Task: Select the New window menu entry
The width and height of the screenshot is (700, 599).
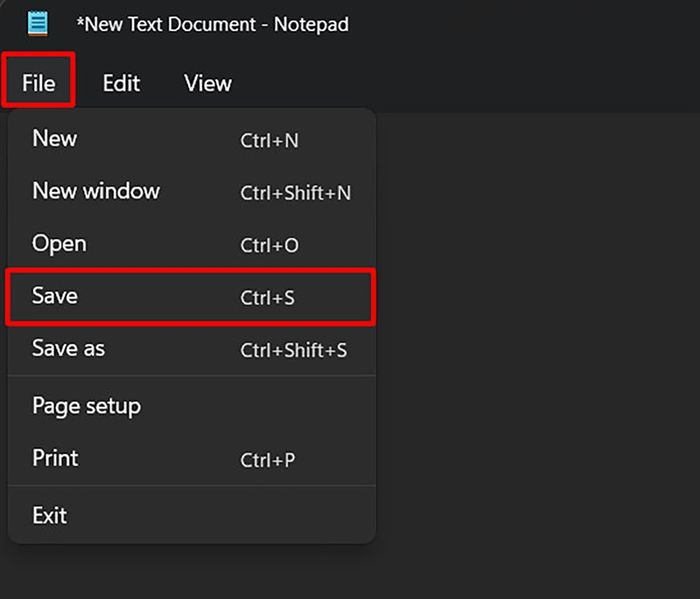Action: [x=192, y=191]
